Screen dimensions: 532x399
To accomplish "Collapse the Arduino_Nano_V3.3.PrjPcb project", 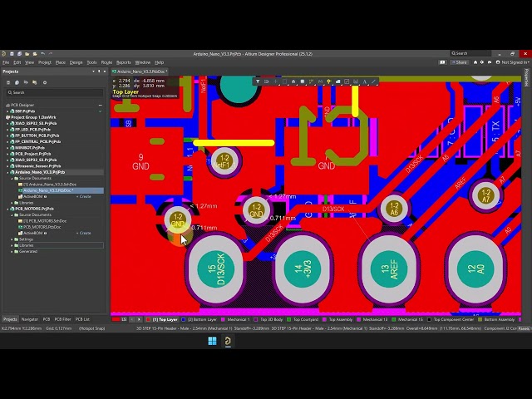I will (7, 172).
